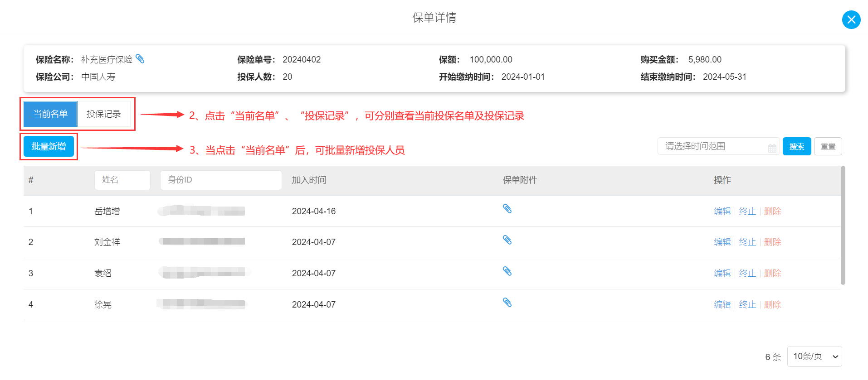Click the join date 2024-04-16

click(314, 211)
